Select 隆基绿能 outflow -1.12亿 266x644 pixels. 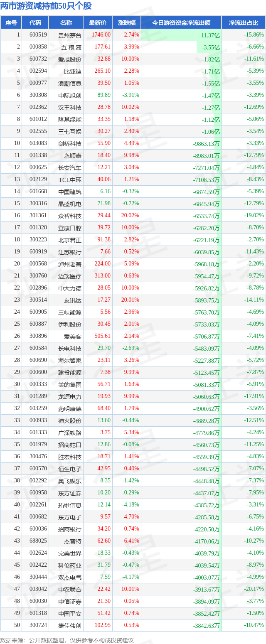click(210, 120)
